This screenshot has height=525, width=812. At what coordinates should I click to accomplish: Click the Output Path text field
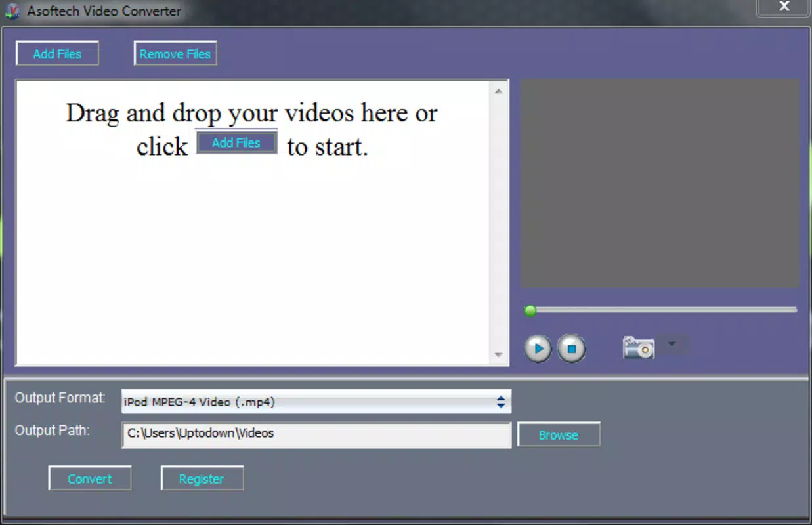point(316,434)
